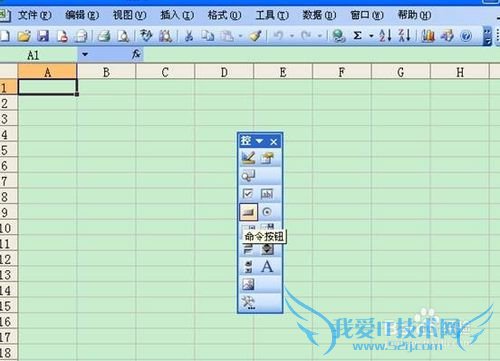Screen dimensions: 500x361
Task: Activate the Format Painter brush
Action: click(256, 36)
